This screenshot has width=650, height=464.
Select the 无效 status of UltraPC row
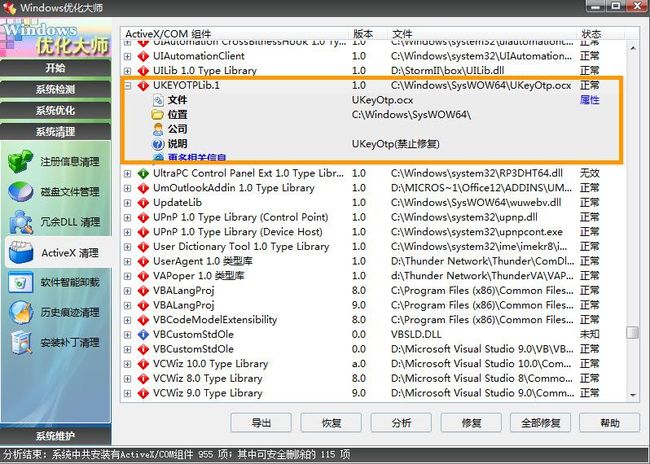pyautogui.click(x=589, y=173)
